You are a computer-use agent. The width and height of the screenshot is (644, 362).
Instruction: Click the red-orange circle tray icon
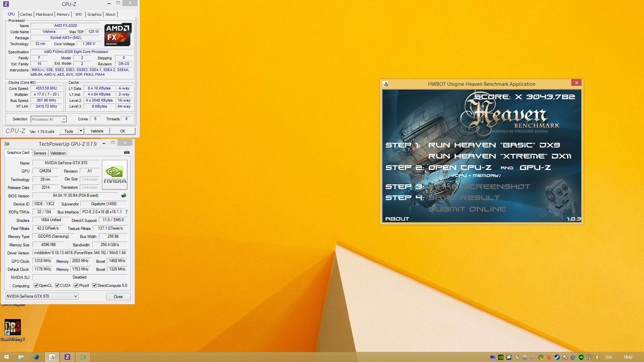tap(549, 357)
